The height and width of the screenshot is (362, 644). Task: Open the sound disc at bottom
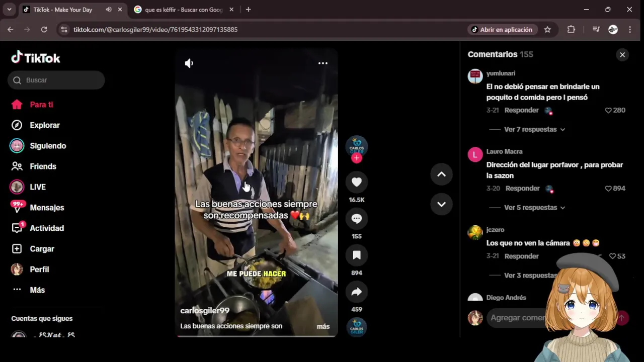click(x=357, y=327)
